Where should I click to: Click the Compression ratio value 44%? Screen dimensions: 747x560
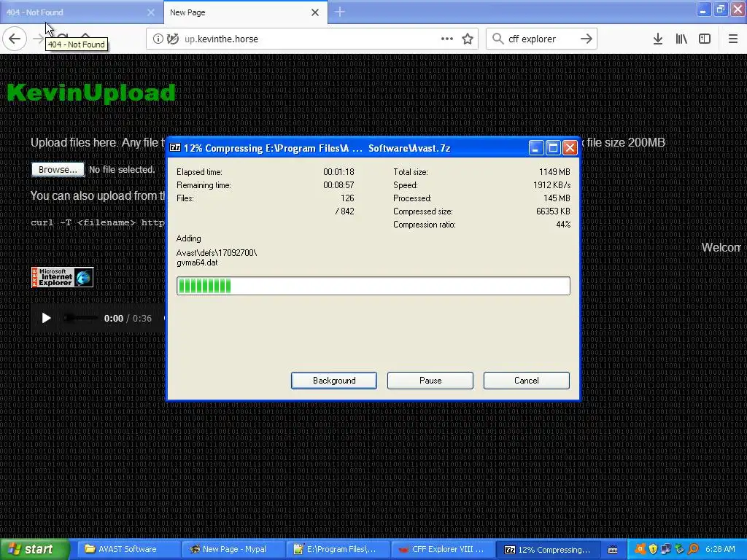[563, 225]
